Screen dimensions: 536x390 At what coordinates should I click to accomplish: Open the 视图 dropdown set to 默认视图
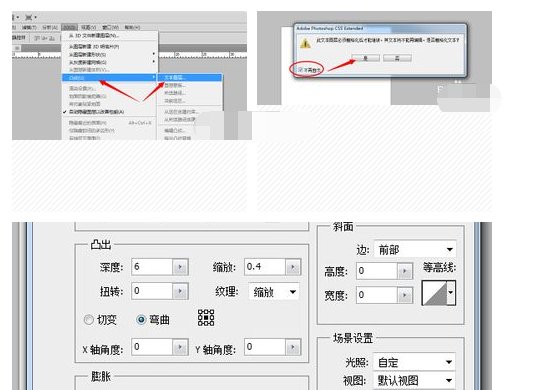pos(414,380)
